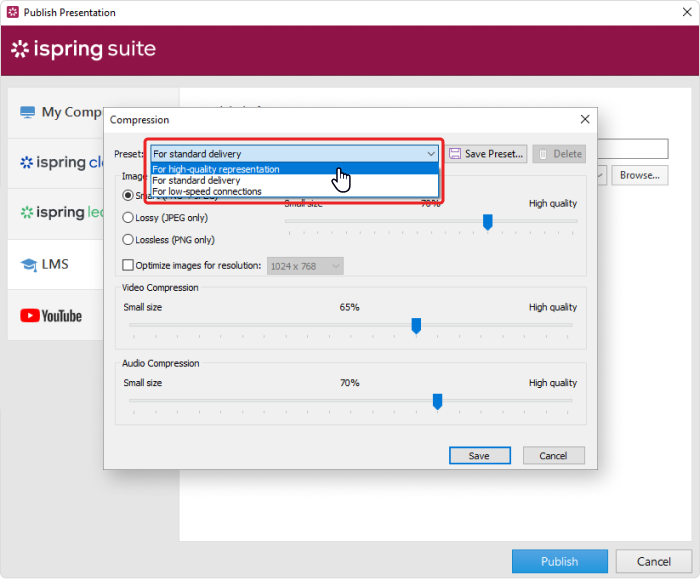
Task: Click the Audio Compression slider handle
Action: [x=438, y=401]
